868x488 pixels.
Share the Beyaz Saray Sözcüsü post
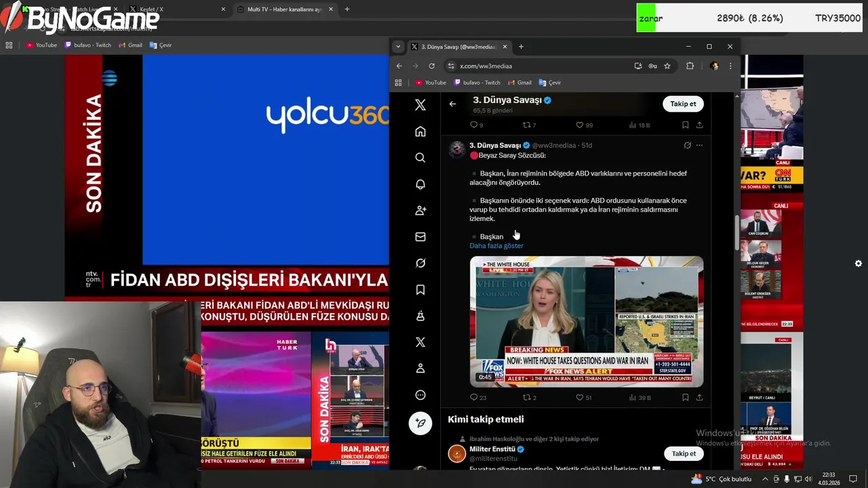coord(699,397)
